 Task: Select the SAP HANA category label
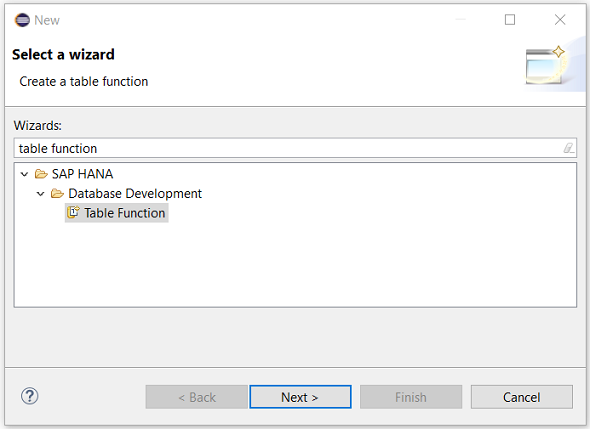click(x=82, y=174)
